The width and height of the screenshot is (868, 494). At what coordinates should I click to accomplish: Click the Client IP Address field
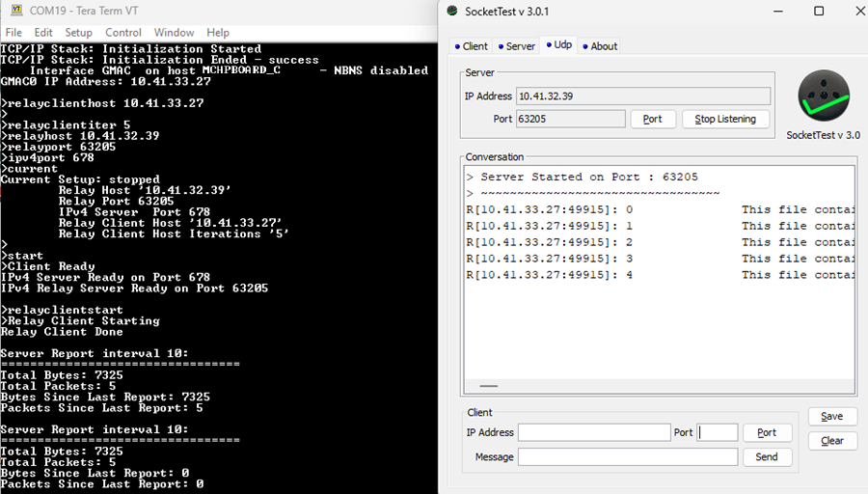(x=594, y=432)
